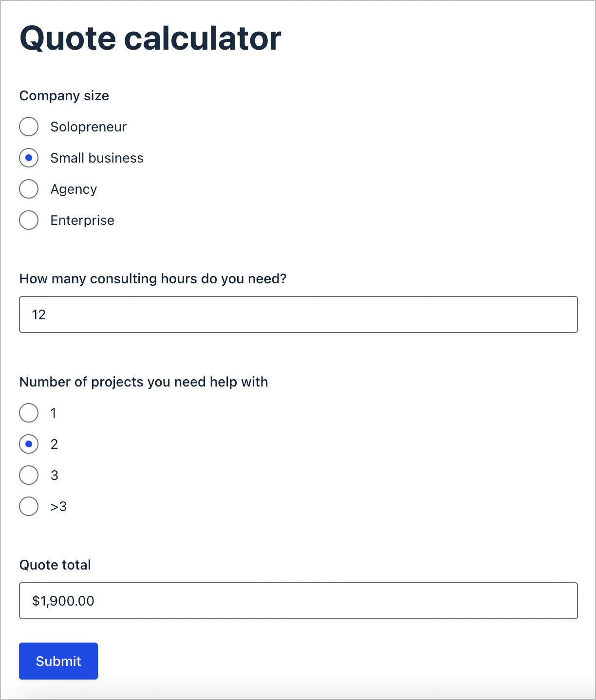This screenshot has width=596, height=700.
Task: Click the Enterprise option label text
Action: point(82,220)
